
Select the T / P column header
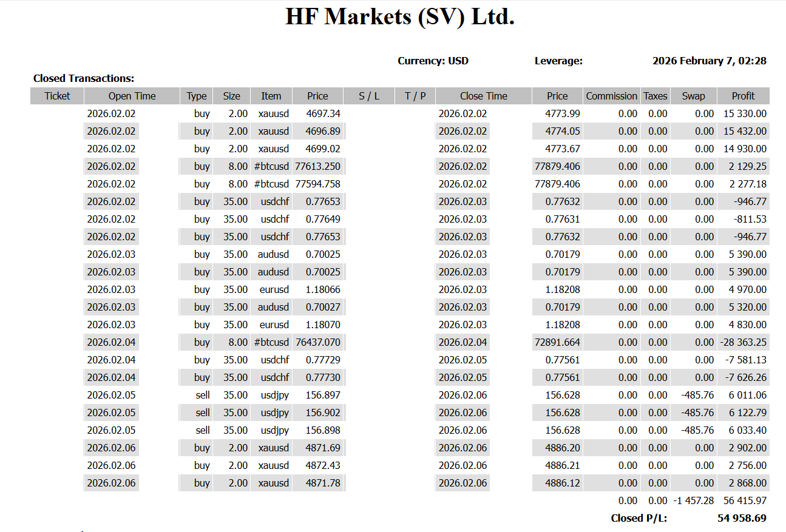pyautogui.click(x=415, y=96)
